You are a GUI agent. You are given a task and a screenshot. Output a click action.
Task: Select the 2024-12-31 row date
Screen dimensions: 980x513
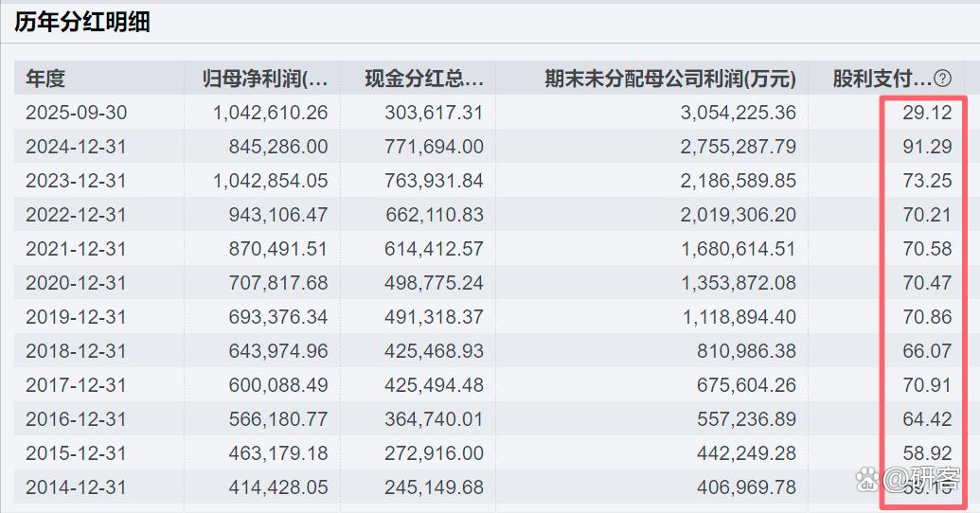pos(76,147)
